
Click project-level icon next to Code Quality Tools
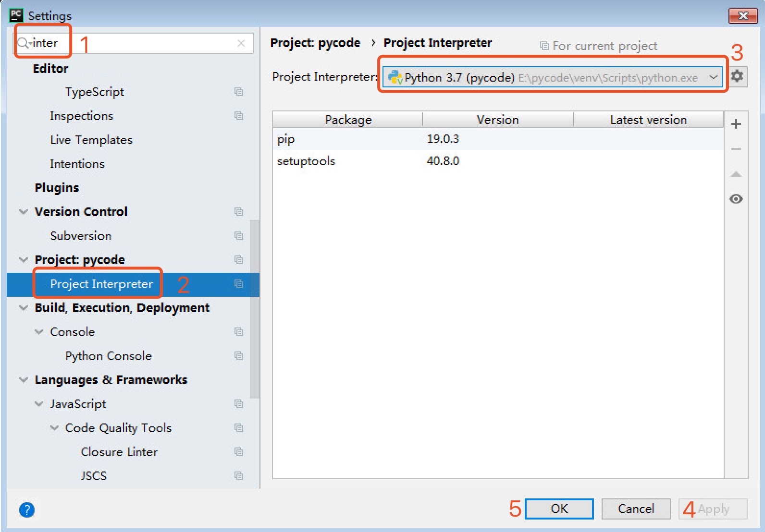tap(239, 428)
